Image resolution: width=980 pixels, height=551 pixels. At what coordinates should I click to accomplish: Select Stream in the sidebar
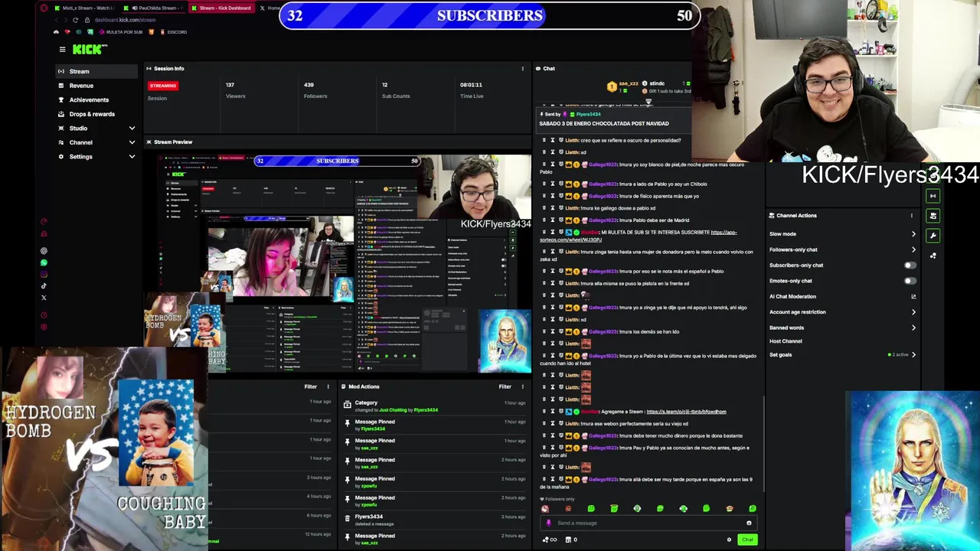pos(96,71)
